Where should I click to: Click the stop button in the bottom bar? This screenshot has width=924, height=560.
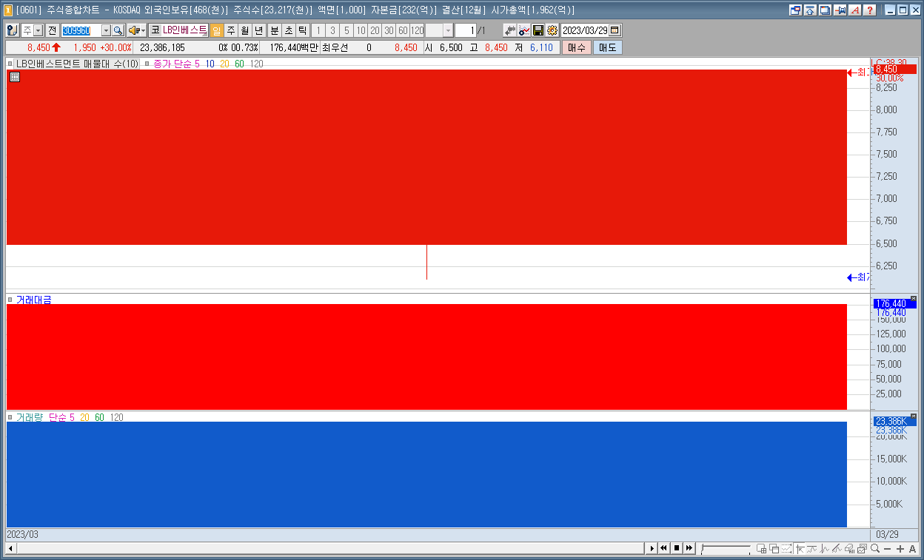pos(677,548)
